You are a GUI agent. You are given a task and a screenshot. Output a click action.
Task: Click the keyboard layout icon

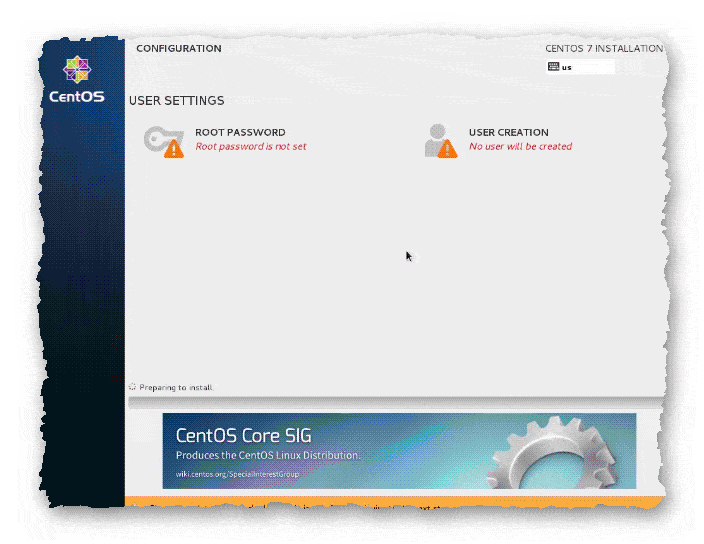553,67
